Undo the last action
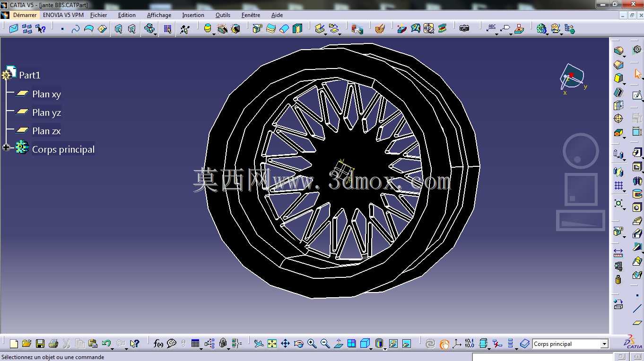This screenshot has width=644, height=361. (106, 344)
